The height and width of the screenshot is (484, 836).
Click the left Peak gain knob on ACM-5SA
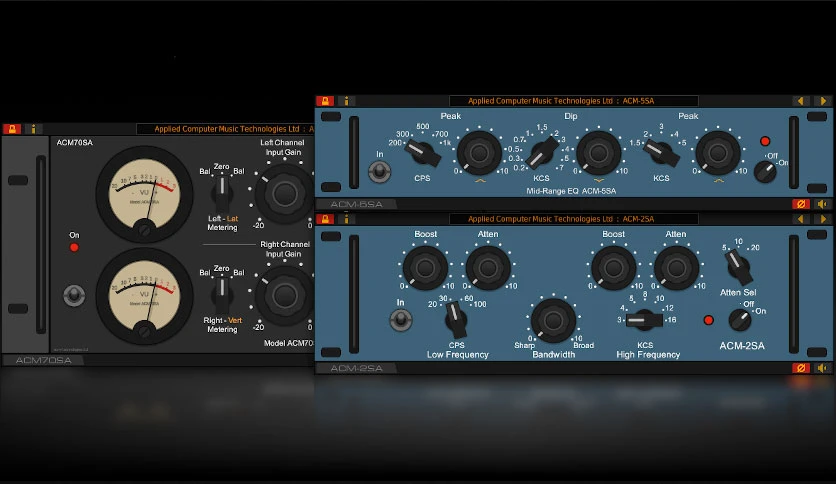point(479,153)
